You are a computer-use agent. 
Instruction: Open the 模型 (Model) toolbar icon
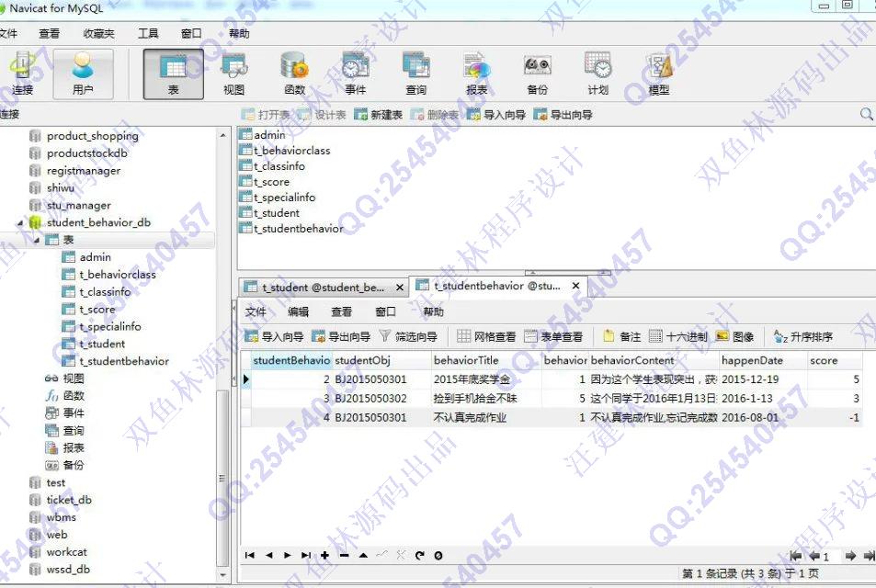click(x=659, y=73)
